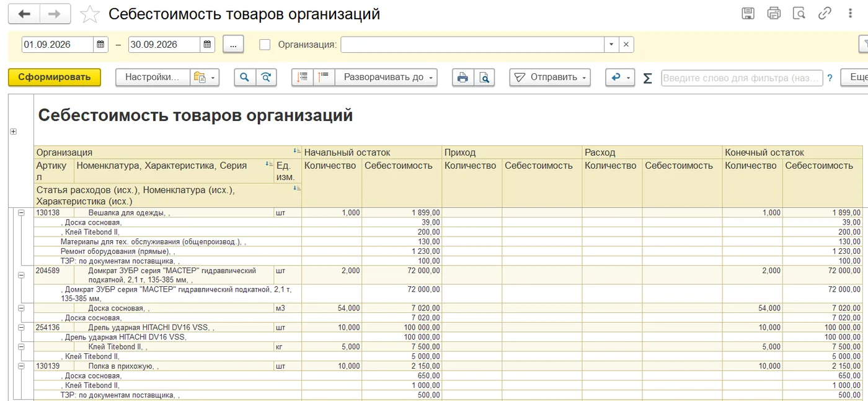This screenshot has height=401, width=868.
Task: Click the sort icon in Статья расходов header
Action: coord(297,187)
